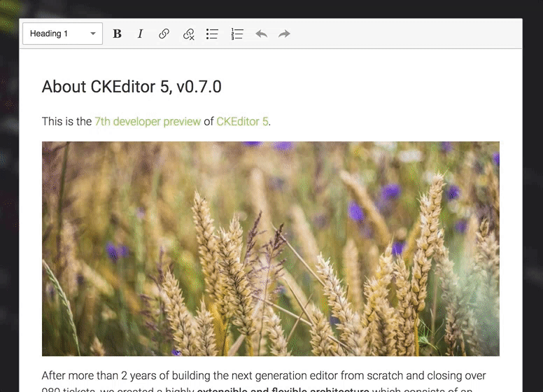
Task: Apply bulleted list formatting
Action: tap(212, 34)
